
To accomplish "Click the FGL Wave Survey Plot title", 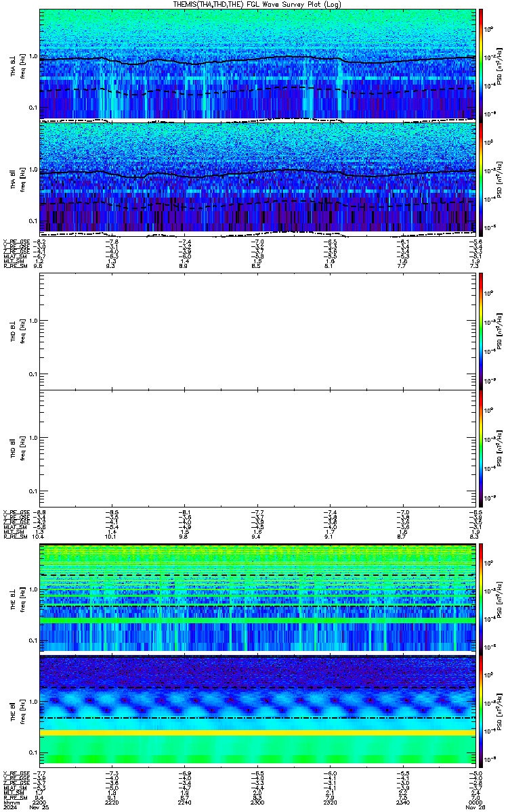I will (x=257, y=4).
